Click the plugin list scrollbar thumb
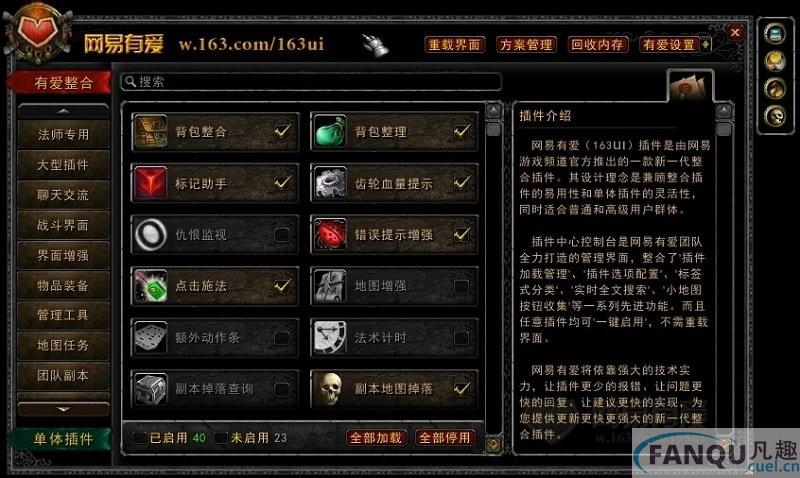The image size is (800, 478). (x=493, y=129)
